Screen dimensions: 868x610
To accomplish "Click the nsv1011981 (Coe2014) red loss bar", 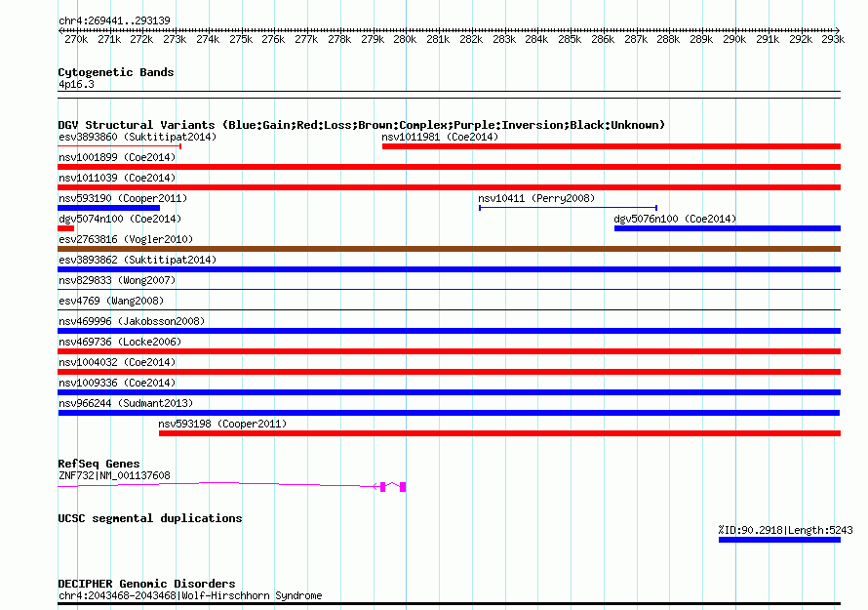I will pyautogui.click(x=612, y=146).
